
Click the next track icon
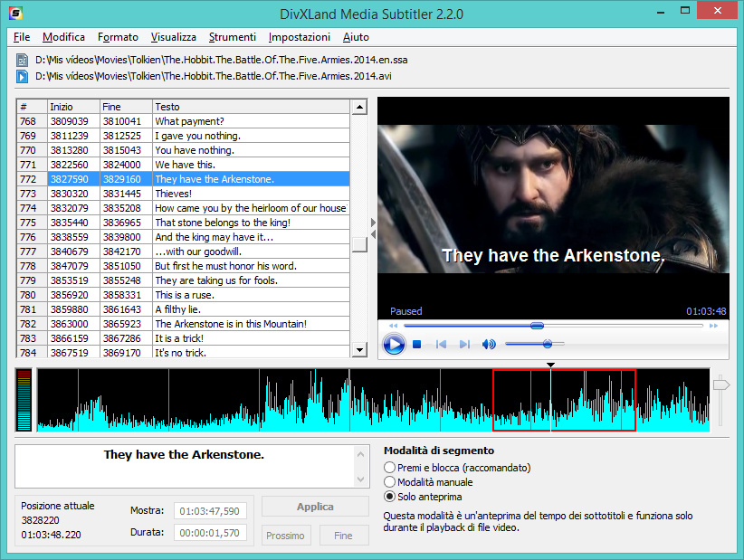[x=464, y=345]
